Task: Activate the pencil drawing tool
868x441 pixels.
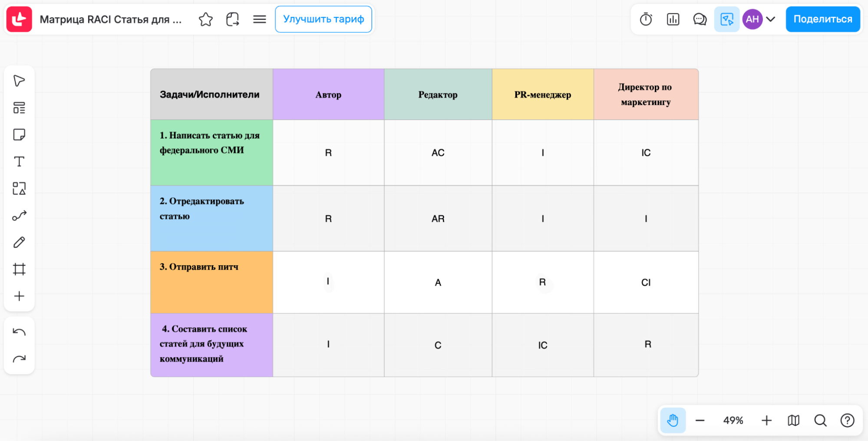Action: click(19, 242)
